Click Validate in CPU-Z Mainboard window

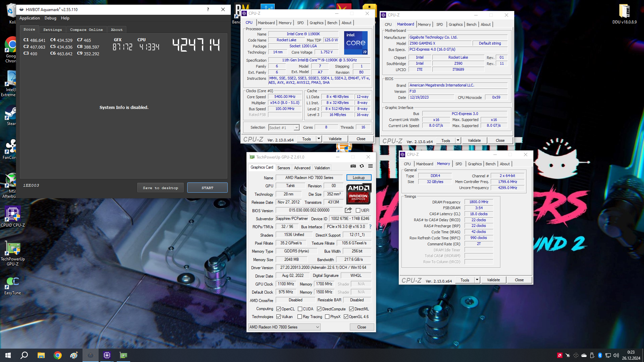(x=474, y=140)
